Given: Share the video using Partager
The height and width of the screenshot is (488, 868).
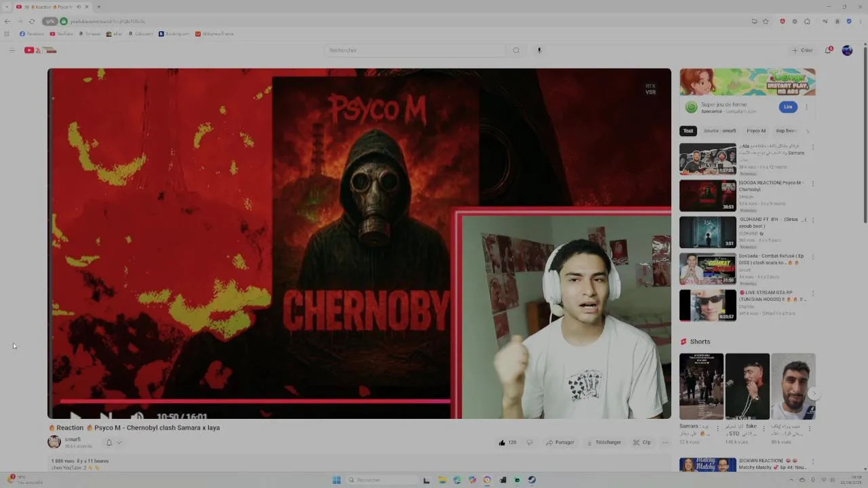Looking at the screenshot, I should (560, 443).
